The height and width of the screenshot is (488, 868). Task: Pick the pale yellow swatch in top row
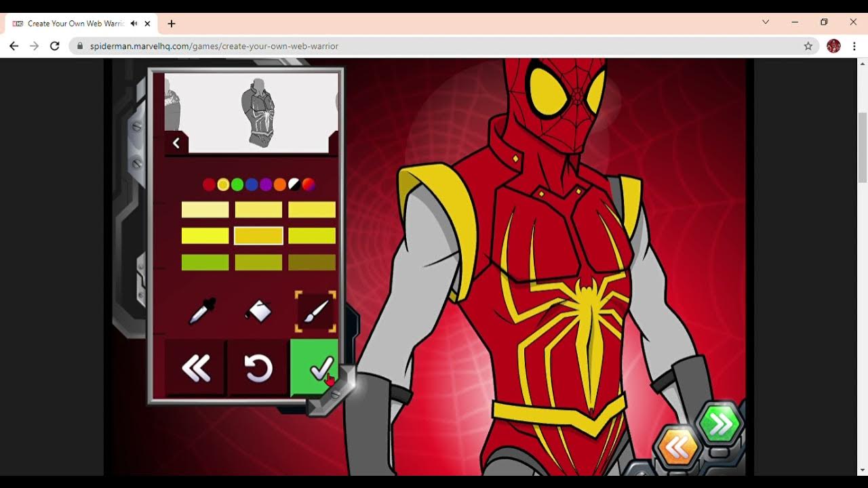205,209
